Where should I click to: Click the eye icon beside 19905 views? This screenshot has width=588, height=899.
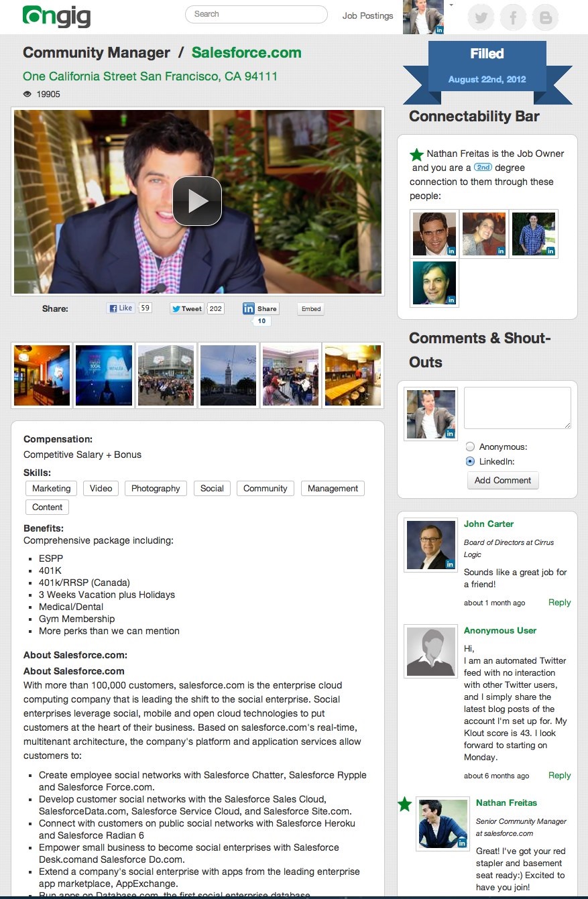click(x=27, y=94)
